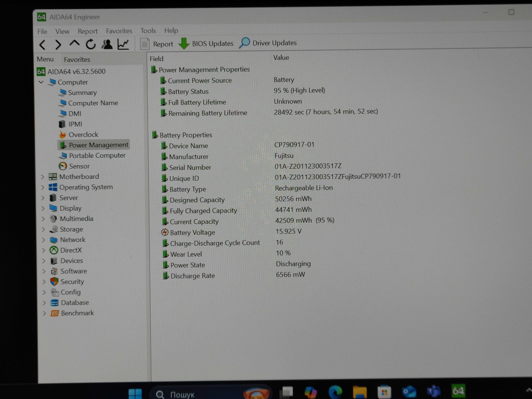The width and height of the screenshot is (532, 399).
Task: Go forward with the right arrow toolbar icon
Action: (58, 45)
